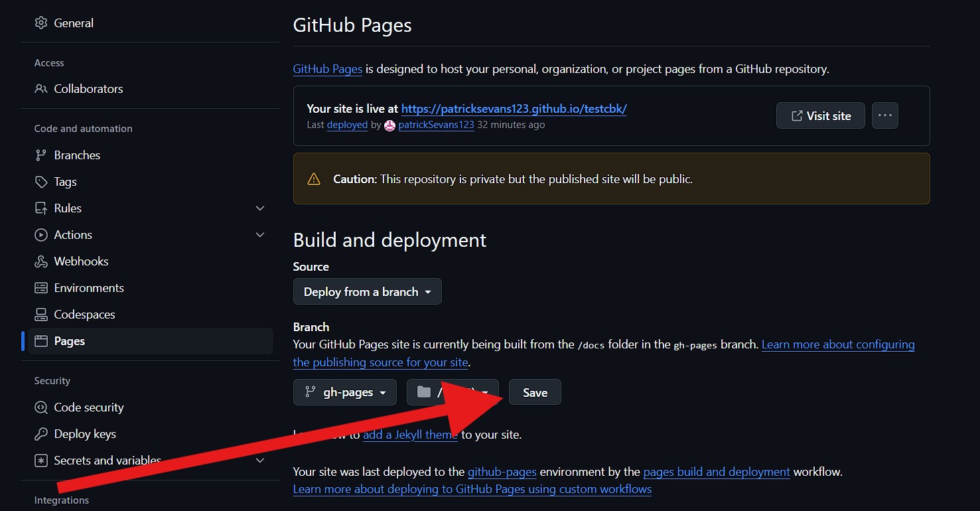Click the Visit site button
The image size is (980, 511).
[x=820, y=115]
